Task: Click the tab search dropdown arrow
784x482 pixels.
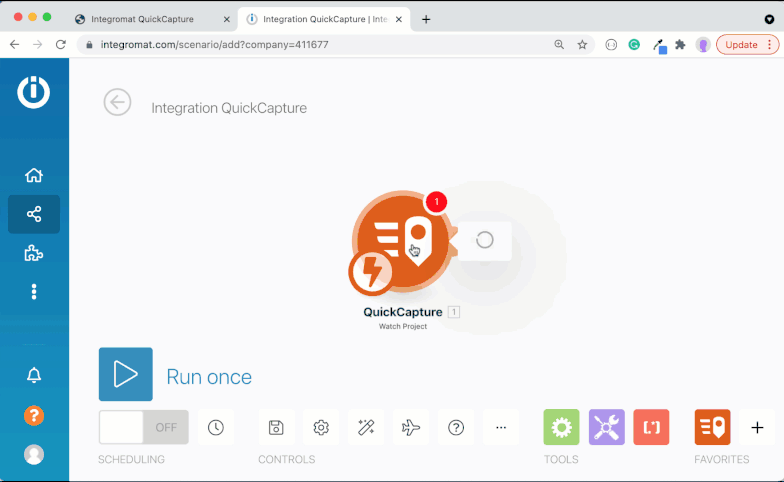Action: coord(769,20)
